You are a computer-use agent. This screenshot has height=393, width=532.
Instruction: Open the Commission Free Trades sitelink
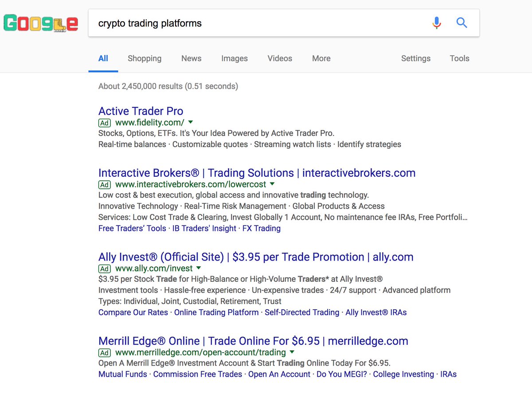198,374
